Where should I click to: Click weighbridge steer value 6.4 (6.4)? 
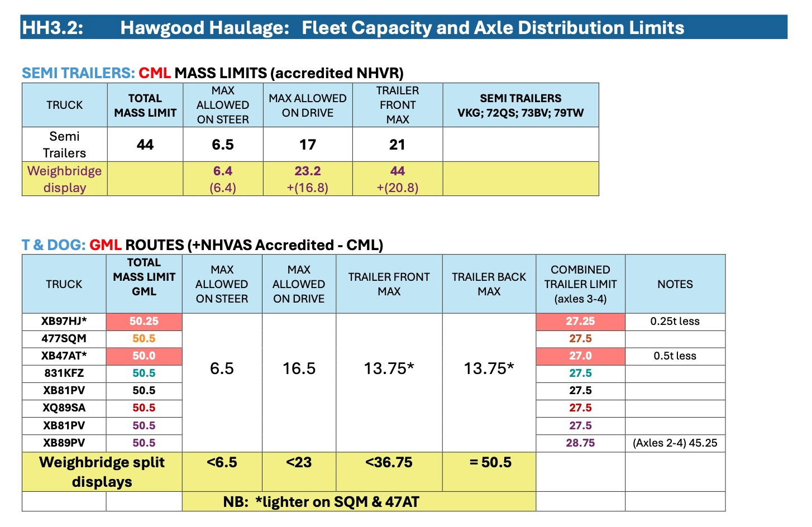coord(223,179)
